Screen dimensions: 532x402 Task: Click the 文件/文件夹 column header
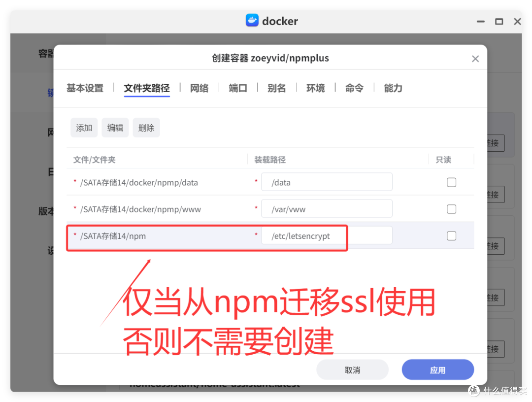tap(94, 160)
